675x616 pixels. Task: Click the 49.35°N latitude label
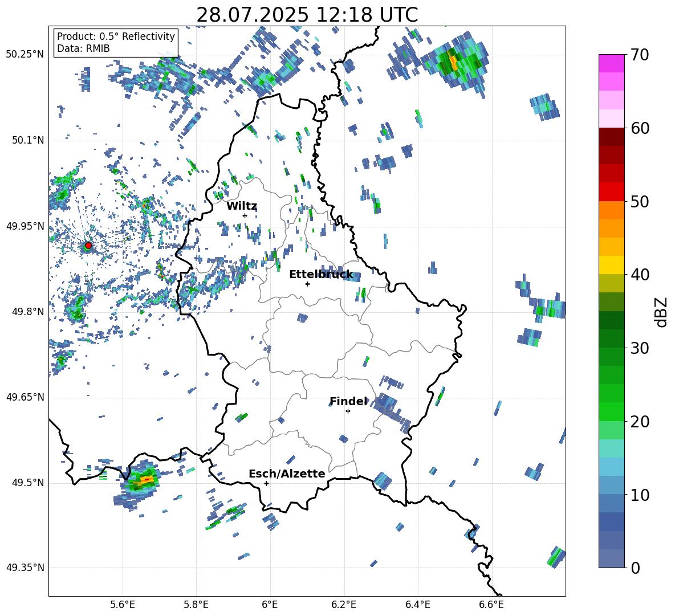tap(25, 568)
